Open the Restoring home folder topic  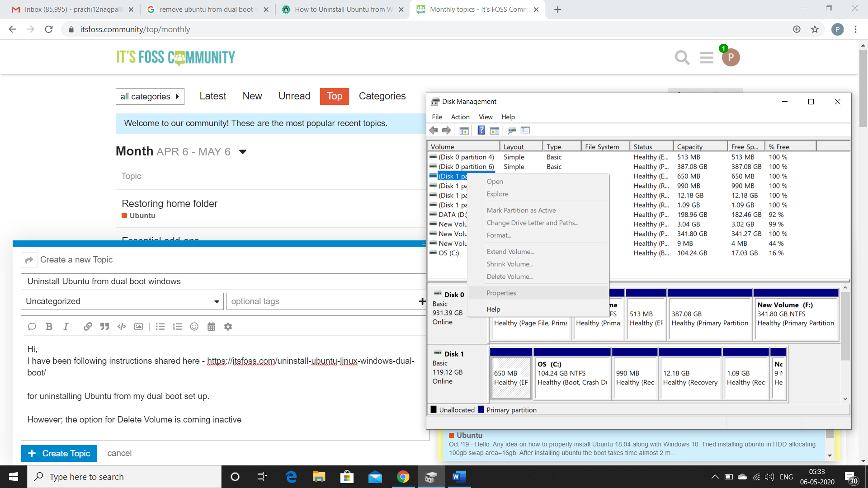(169, 203)
